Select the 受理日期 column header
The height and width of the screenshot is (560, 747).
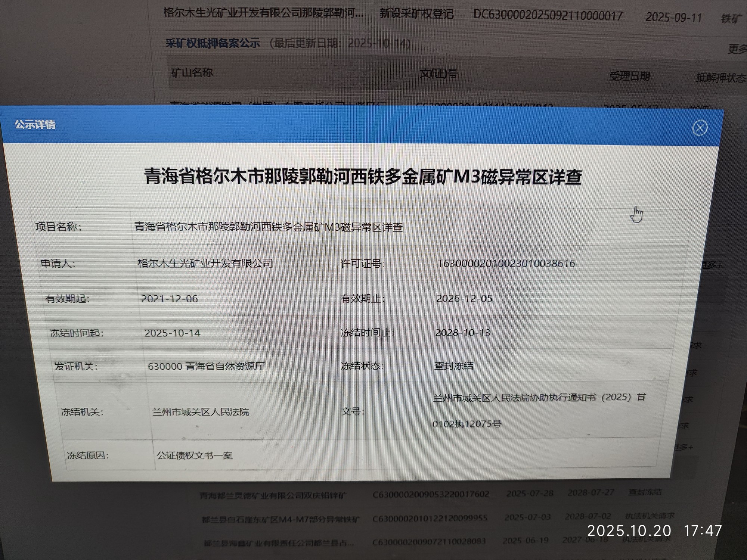[x=629, y=77]
